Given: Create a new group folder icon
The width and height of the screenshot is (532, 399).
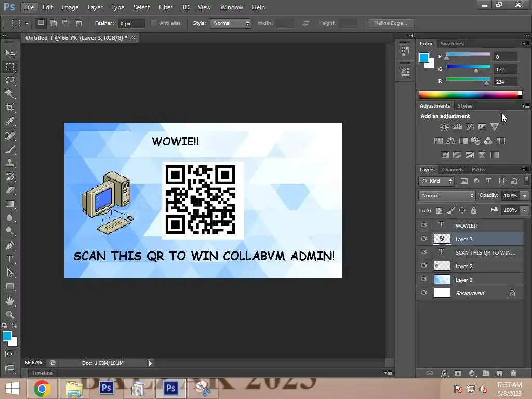Looking at the screenshot, I should [x=486, y=373].
